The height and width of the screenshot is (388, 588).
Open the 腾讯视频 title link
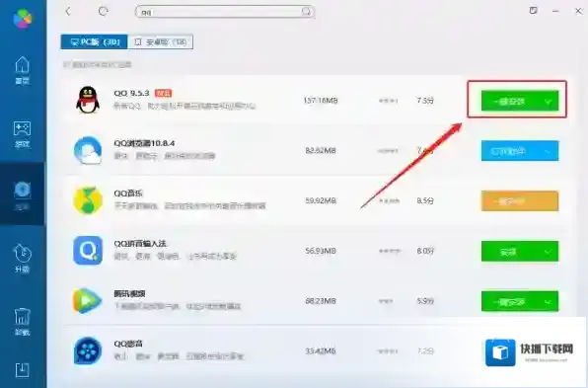[129, 293]
